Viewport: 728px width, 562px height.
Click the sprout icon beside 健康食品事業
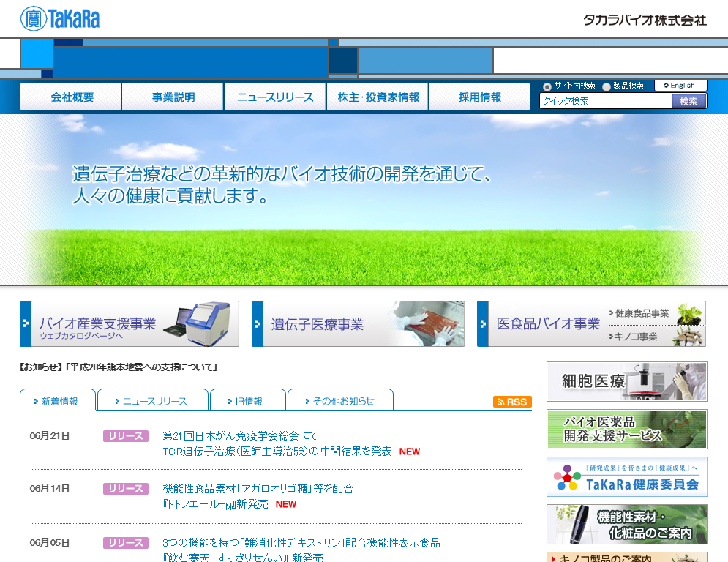click(689, 314)
